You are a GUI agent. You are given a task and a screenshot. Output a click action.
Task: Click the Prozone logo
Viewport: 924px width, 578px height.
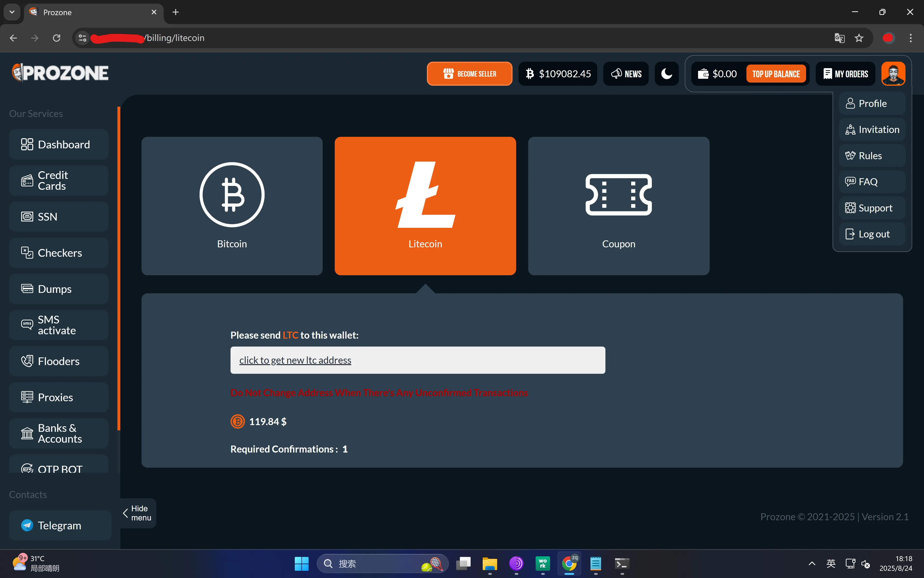coord(60,73)
